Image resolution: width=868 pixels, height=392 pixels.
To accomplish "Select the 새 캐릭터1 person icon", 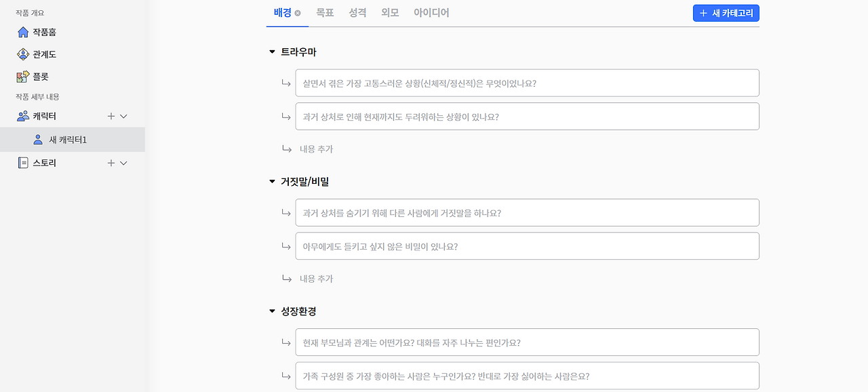I will (38, 140).
